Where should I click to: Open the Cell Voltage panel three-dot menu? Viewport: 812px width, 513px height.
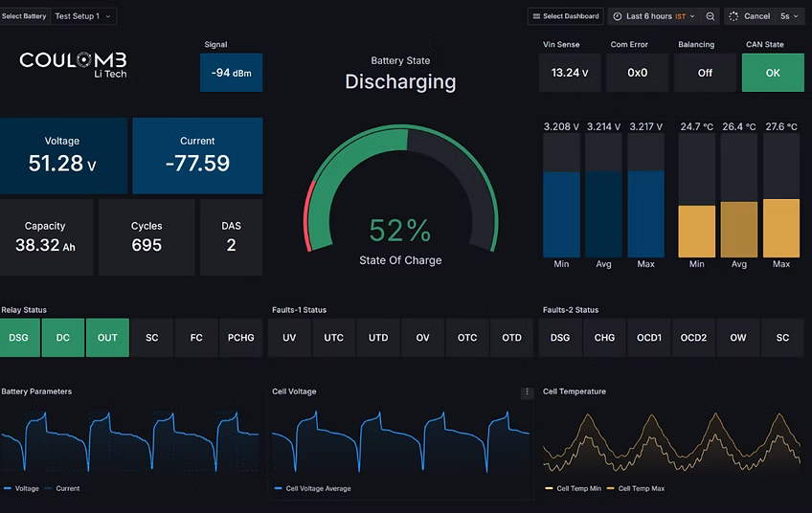click(527, 392)
